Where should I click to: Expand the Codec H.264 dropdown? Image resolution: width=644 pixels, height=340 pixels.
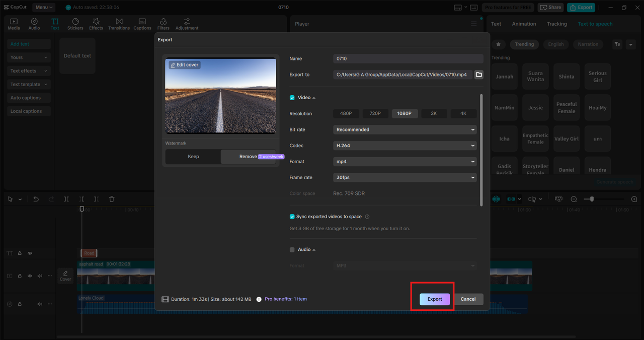tap(405, 146)
